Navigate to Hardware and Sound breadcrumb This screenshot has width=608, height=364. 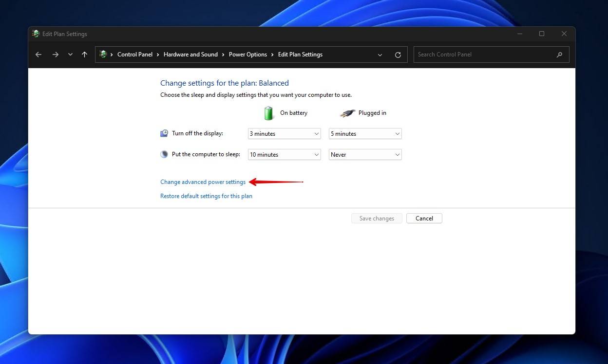[190, 55]
